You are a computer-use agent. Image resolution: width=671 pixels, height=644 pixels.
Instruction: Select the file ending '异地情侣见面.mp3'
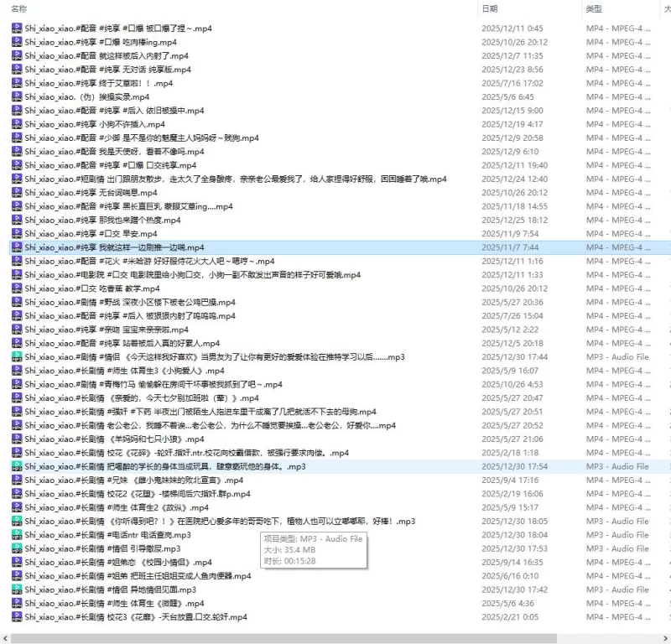(111, 589)
